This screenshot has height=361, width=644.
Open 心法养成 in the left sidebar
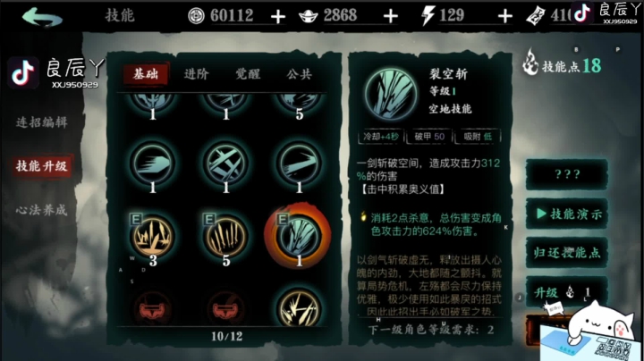(41, 210)
